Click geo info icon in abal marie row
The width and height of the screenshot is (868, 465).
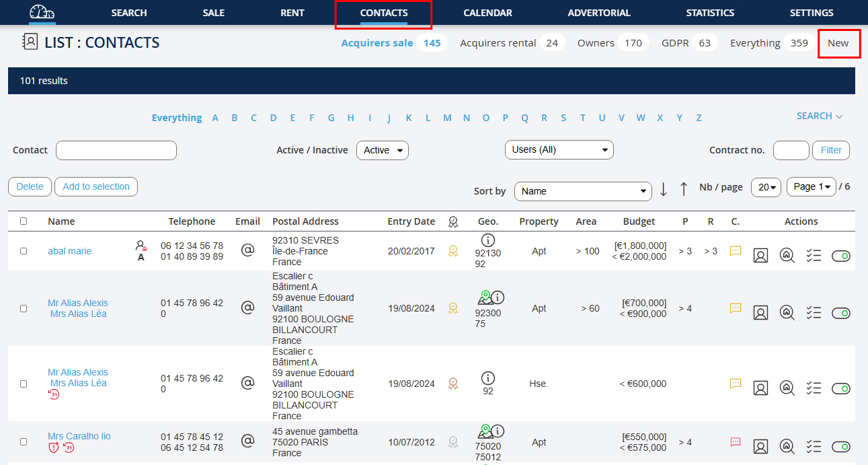pyautogui.click(x=488, y=240)
